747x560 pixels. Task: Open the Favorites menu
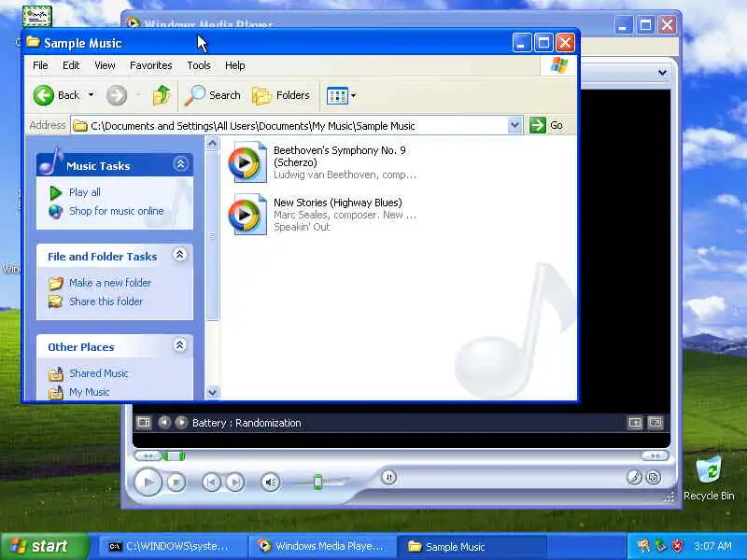pyautogui.click(x=151, y=65)
